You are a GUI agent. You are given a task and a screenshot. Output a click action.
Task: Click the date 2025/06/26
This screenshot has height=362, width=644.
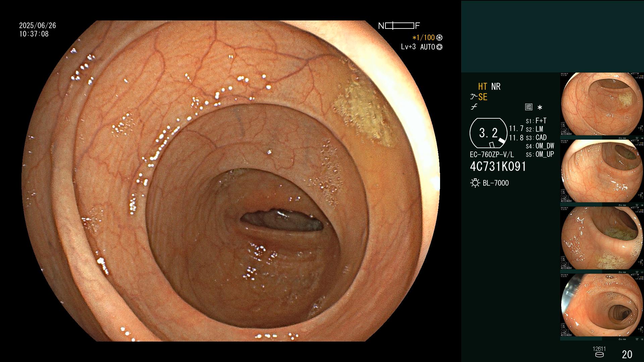[38, 25]
